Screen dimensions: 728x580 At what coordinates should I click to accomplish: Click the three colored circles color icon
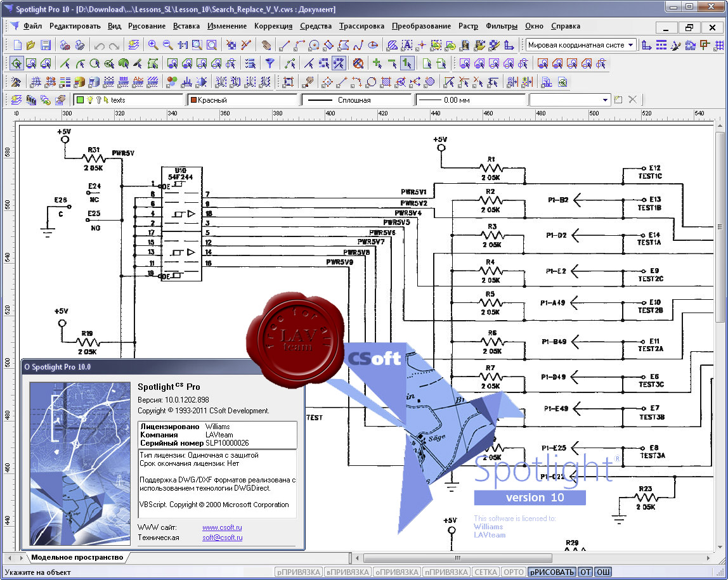tap(172, 82)
